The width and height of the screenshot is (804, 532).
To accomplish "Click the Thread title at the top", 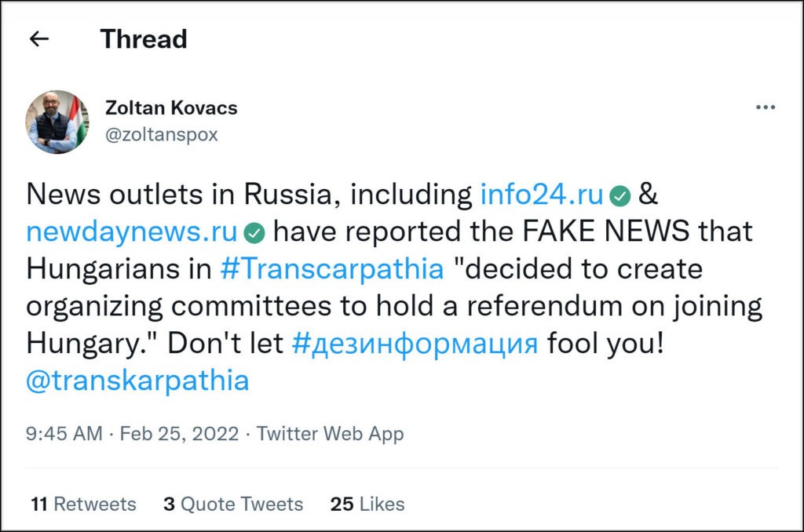I will [144, 38].
